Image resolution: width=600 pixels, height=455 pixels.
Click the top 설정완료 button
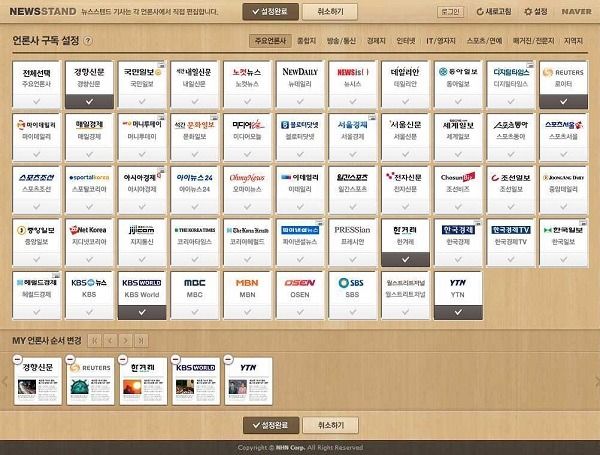[x=271, y=12]
